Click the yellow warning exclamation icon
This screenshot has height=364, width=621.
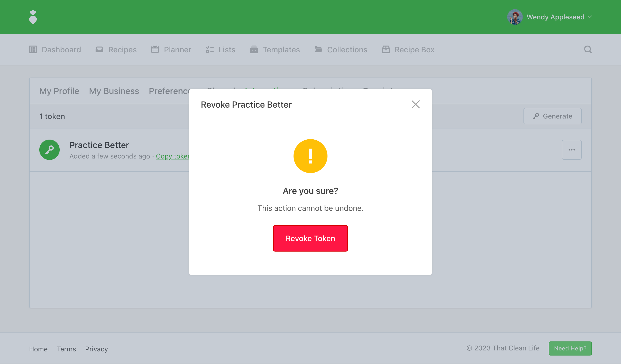[310, 156]
